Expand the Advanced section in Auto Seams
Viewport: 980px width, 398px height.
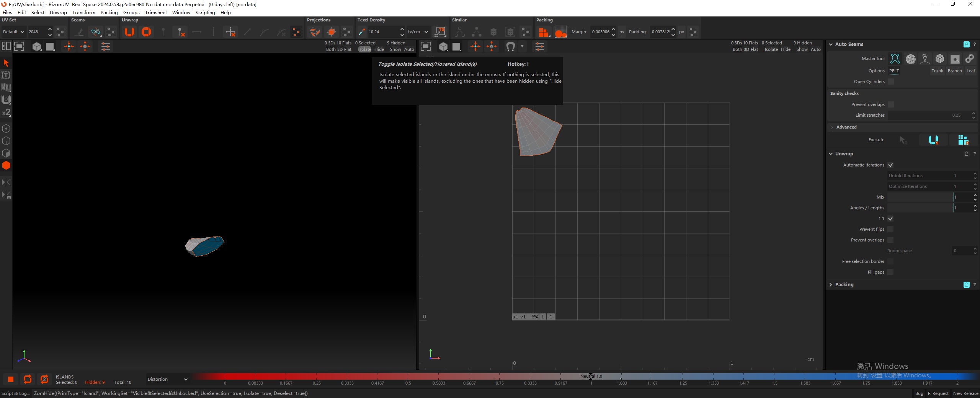click(x=846, y=127)
